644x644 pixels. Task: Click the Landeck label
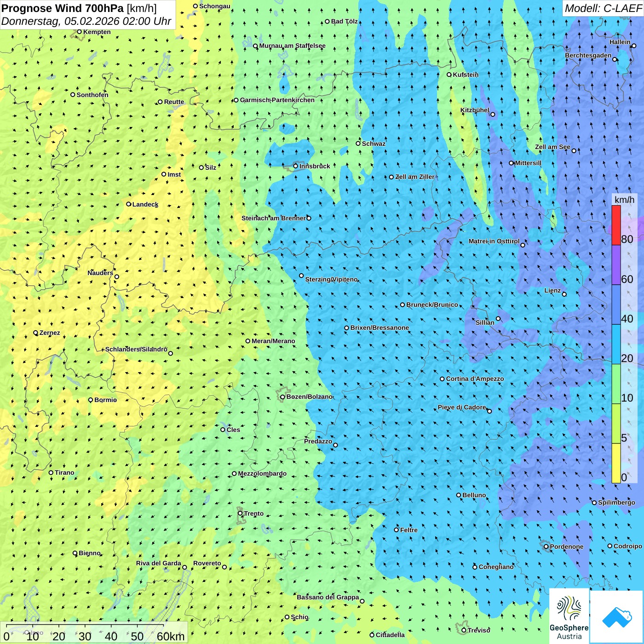145,204
